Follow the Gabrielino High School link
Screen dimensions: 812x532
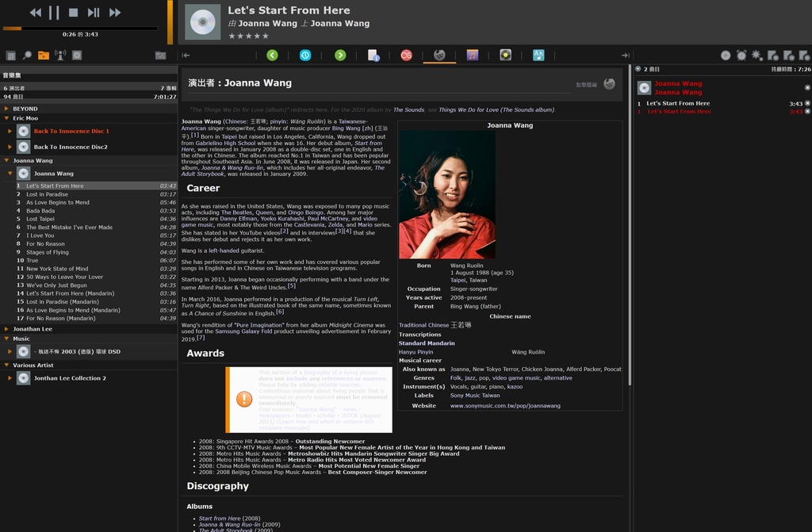(x=225, y=143)
